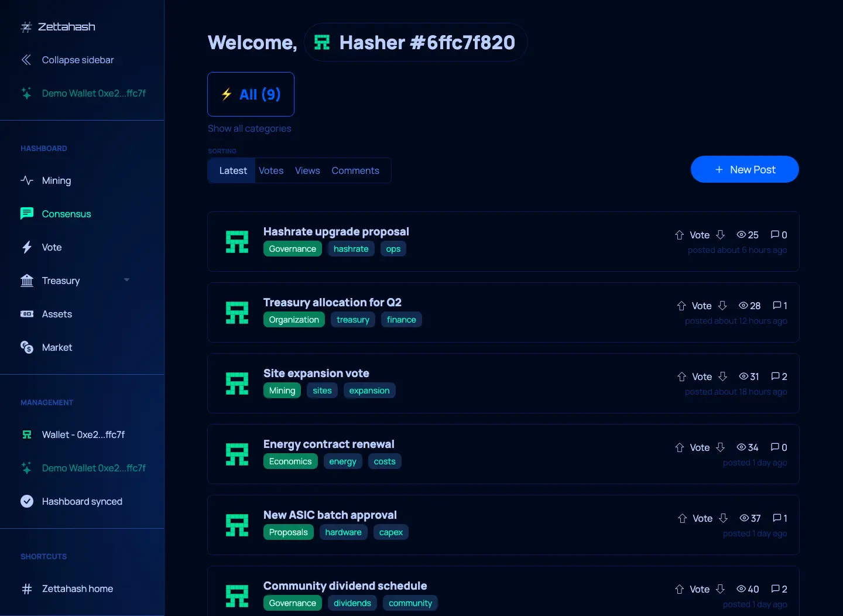Open the Hasher #6ffc7f820 profile badge

[416, 42]
